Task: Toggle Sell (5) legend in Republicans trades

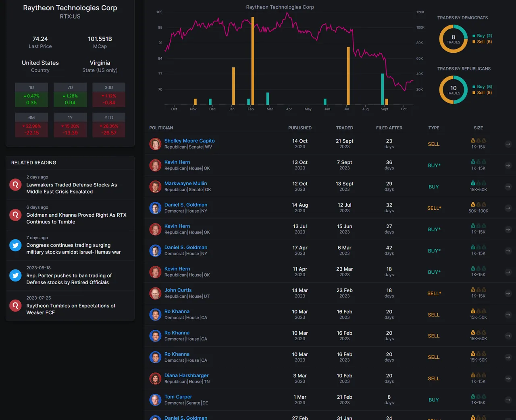Action: tap(484, 93)
